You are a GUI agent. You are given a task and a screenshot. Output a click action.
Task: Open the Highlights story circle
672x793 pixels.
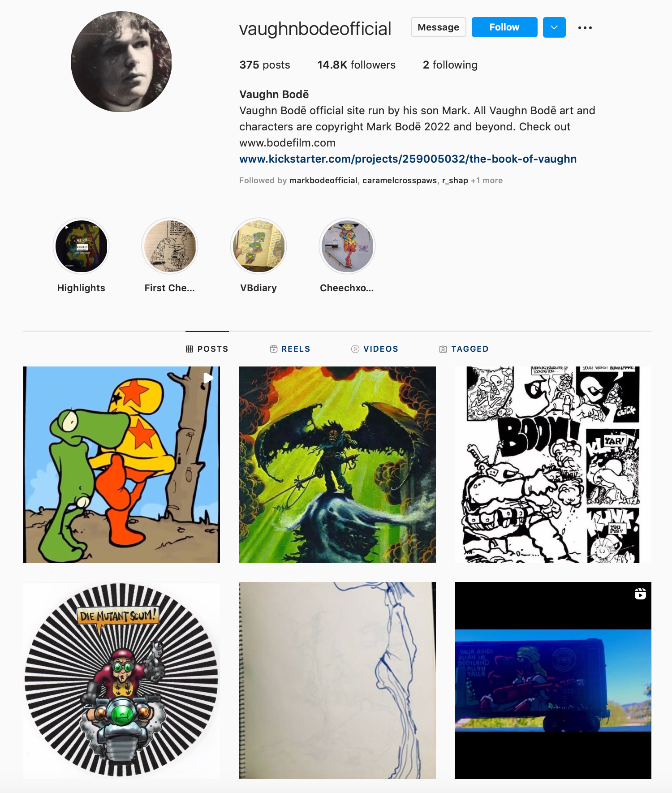pos(81,246)
